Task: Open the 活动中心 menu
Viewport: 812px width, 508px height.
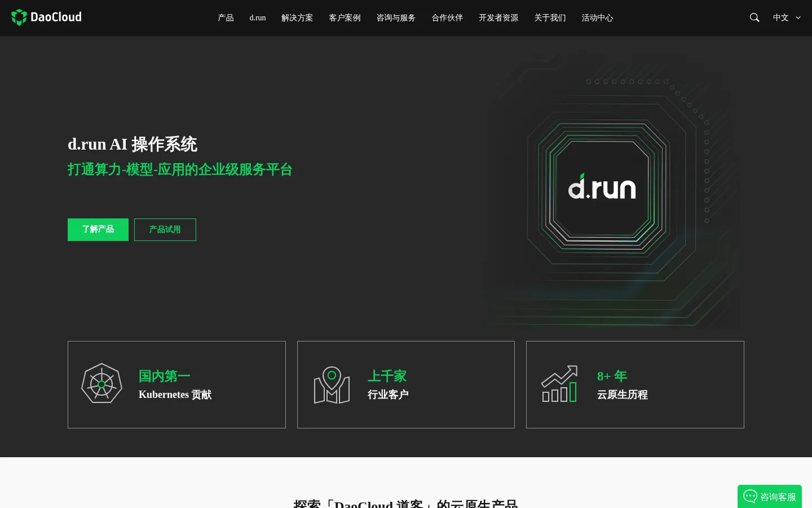Action: pyautogui.click(x=597, y=17)
